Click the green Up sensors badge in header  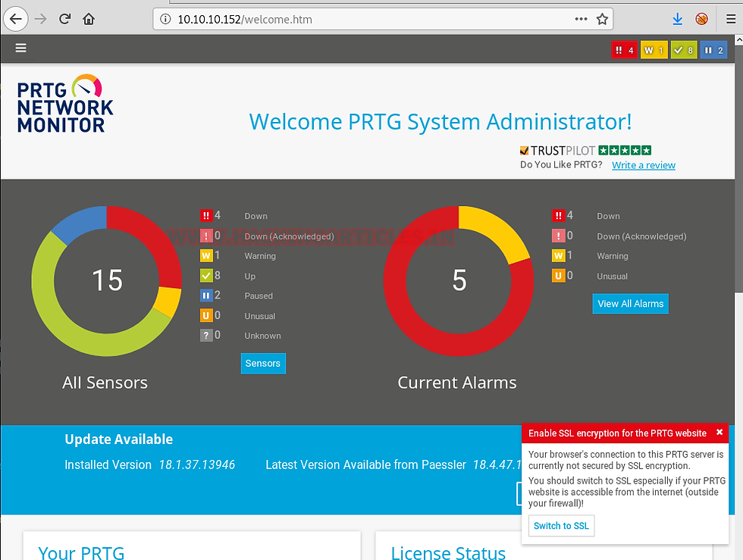click(x=684, y=50)
